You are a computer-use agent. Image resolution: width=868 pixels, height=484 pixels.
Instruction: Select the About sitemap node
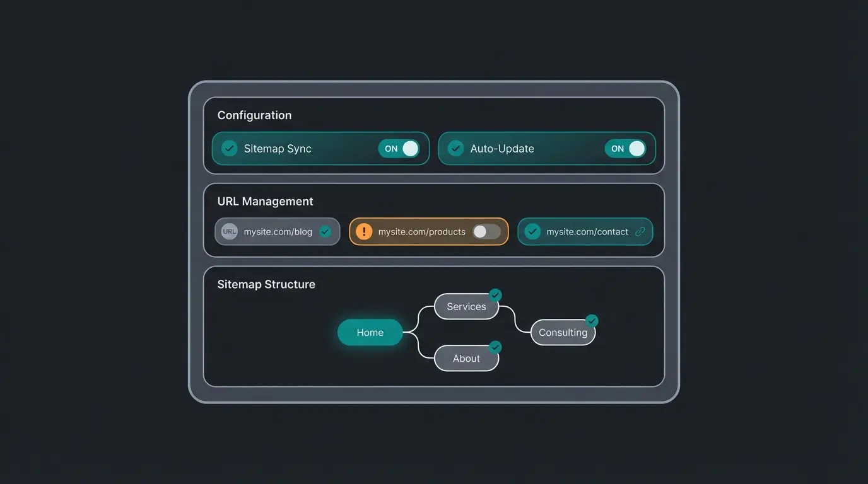(x=466, y=359)
